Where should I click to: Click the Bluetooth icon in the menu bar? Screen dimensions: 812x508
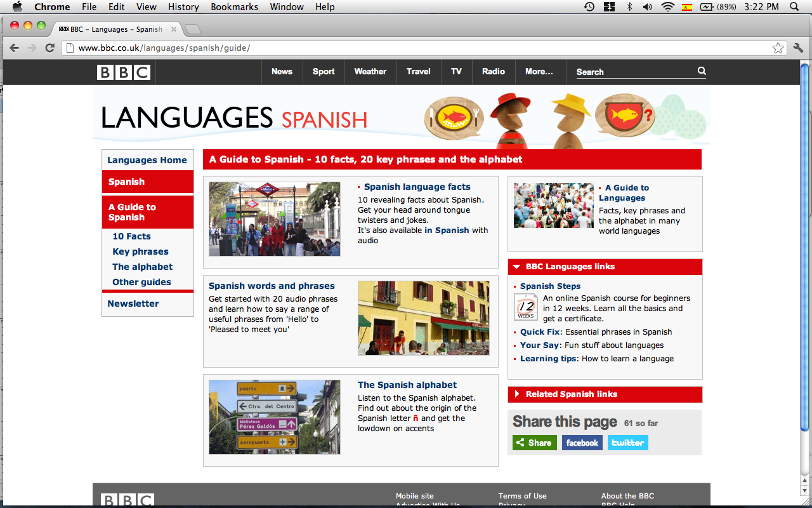point(630,7)
